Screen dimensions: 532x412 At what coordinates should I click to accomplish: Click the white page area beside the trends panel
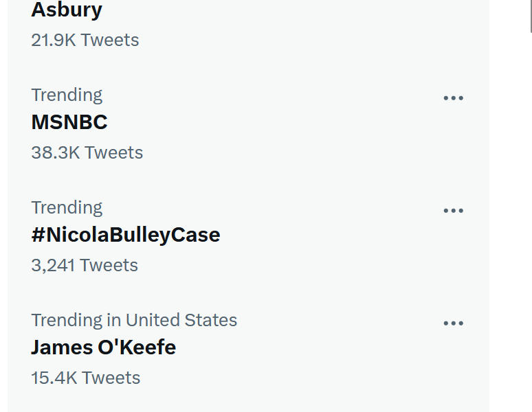[x=509, y=206]
